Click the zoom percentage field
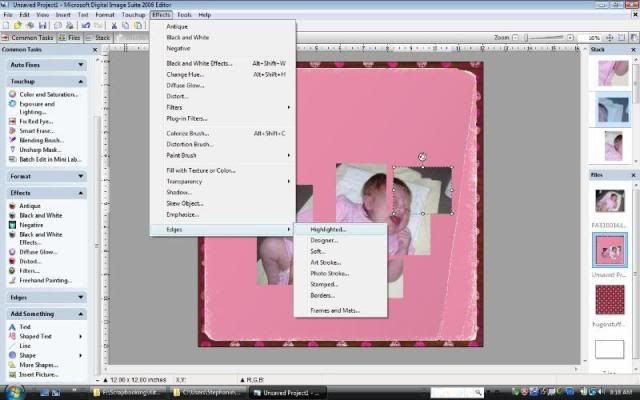The height and width of the screenshot is (400, 640). pos(589,38)
